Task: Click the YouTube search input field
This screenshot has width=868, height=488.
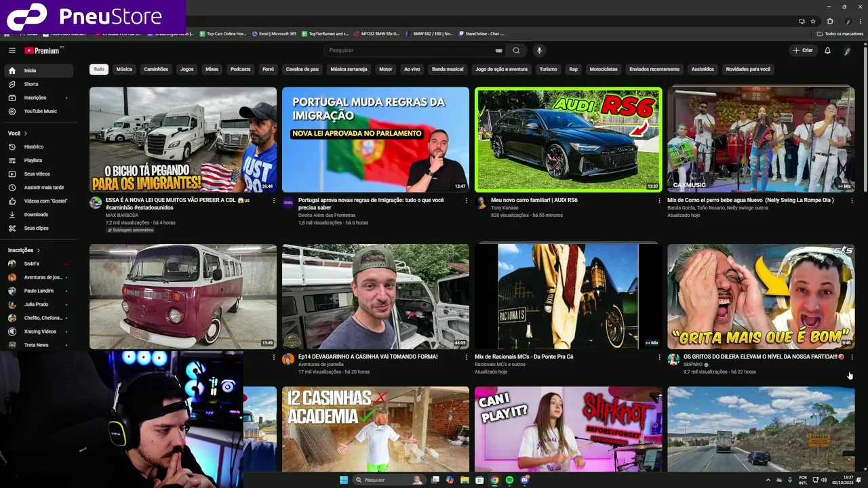Action: (410, 50)
